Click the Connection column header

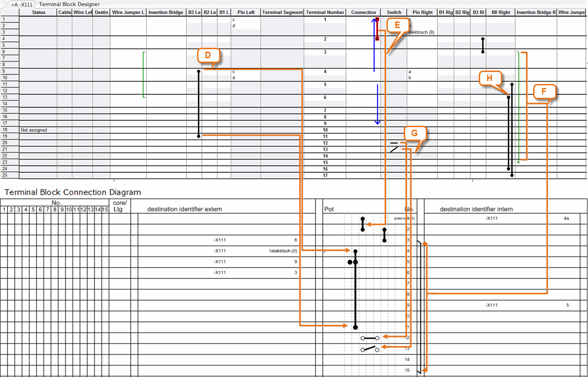click(x=363, y=12)
